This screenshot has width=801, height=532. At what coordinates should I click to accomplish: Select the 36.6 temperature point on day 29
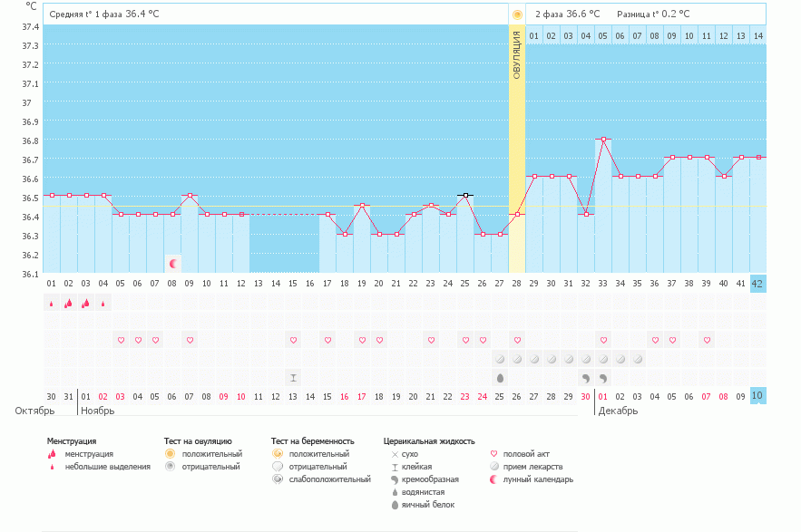pos(535,176)
